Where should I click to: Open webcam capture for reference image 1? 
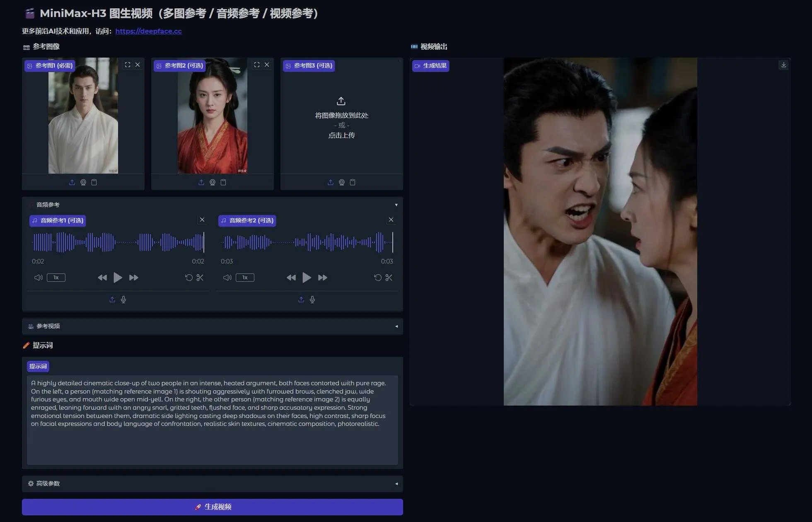[83, 182]
